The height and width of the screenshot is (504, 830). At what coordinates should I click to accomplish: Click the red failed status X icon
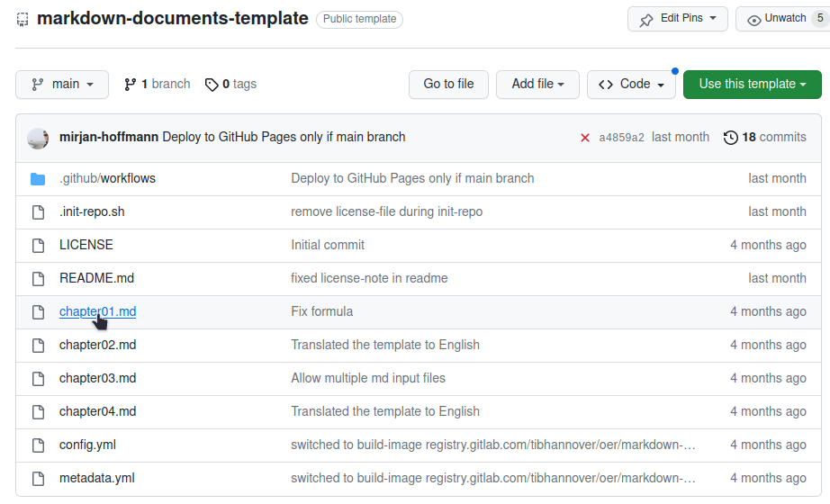tap(585, 138)
